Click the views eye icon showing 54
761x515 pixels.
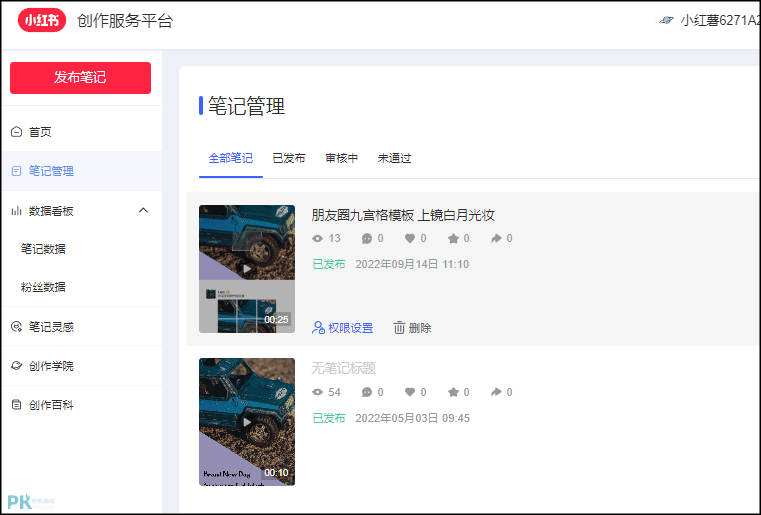click(317, 392)
